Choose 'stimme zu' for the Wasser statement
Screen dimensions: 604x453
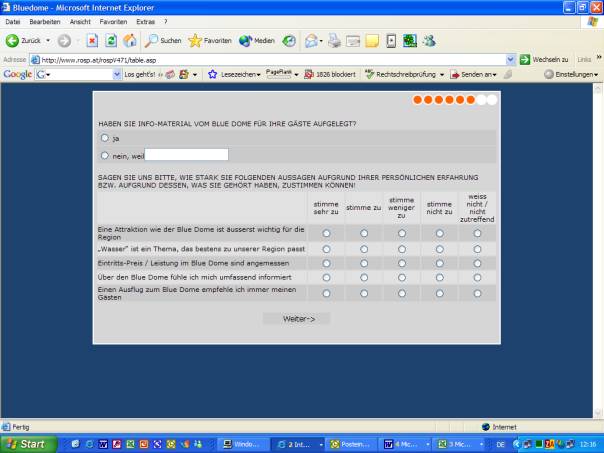tap(364, 249)
